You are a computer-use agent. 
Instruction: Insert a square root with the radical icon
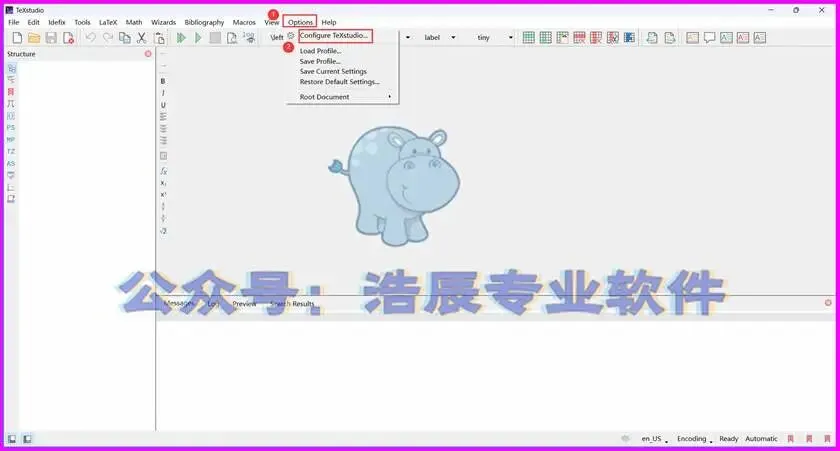[x=163, y=231]
